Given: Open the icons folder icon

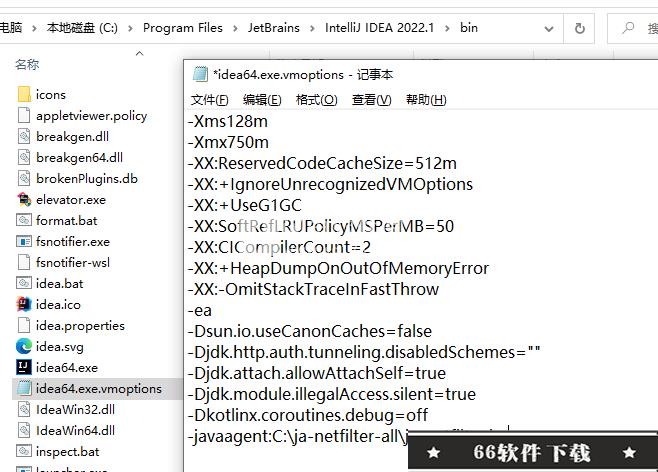Looking at the screenshot, I should pos(24,94).
